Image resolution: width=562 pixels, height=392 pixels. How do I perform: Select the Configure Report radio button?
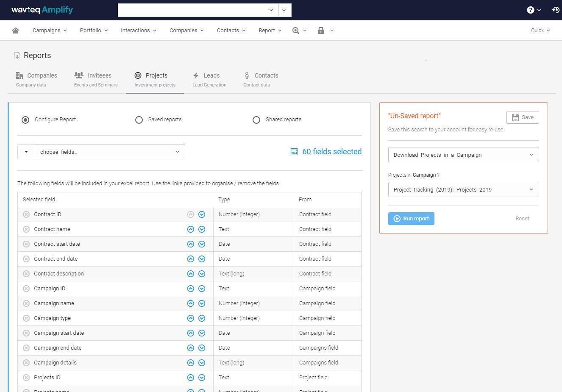(x=25, y=120)
